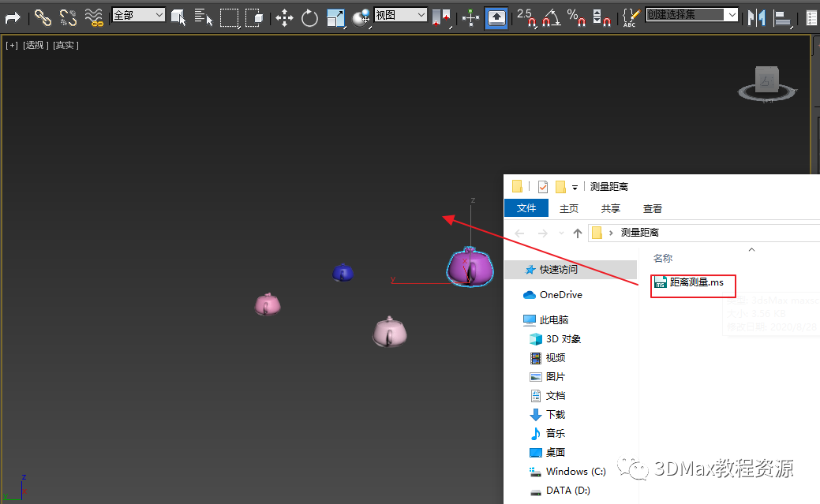The height and width of the screenshot is (504, 820).
Task: Open Select by Name dialog
Action: [203, 17]
